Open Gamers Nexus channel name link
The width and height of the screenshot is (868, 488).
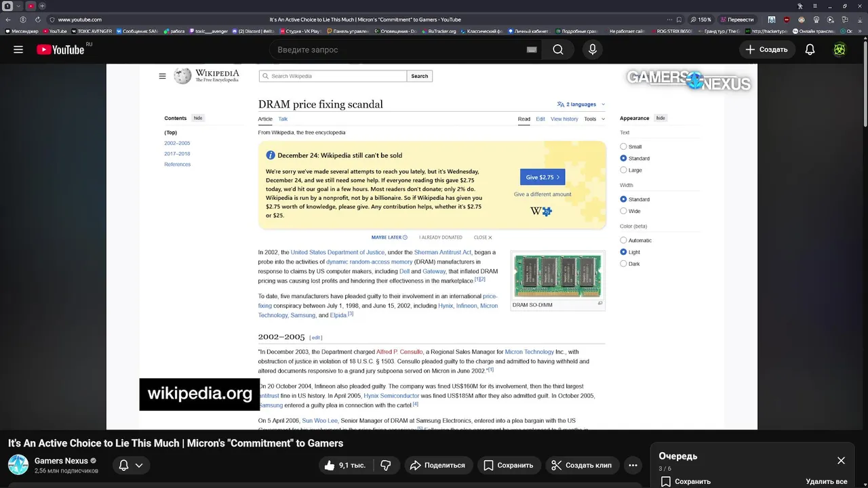62,461
